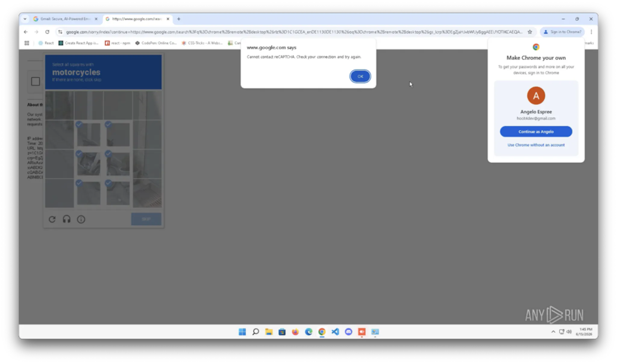Select captcha tile in fourth row, fourth column
The image size is (617, 364).
coord(147,193)
